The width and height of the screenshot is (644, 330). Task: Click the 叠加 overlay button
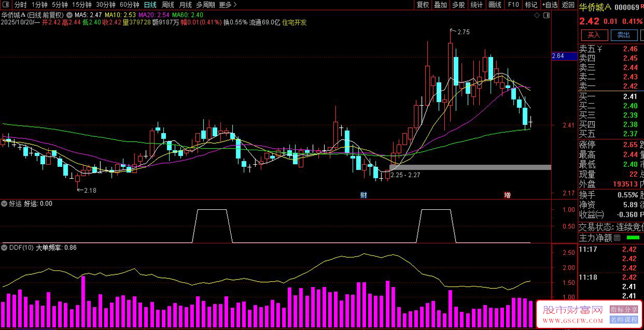tap(440, 5)
